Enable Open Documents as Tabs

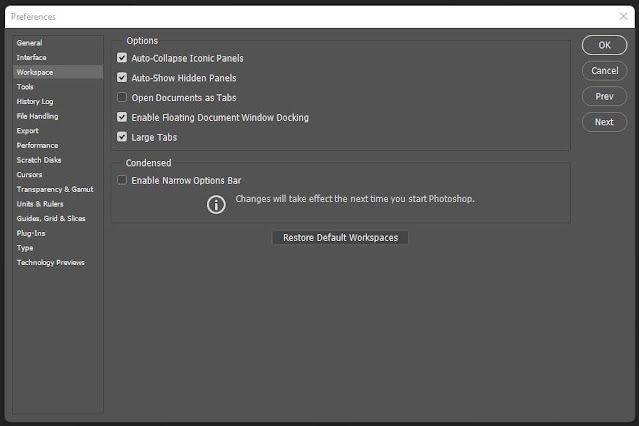coord(122,97)
